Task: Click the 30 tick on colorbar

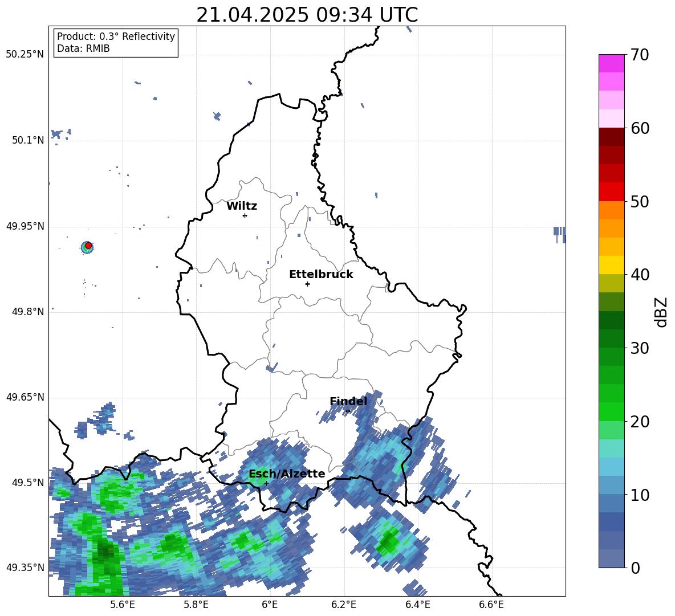Action: tap(640, 348)
